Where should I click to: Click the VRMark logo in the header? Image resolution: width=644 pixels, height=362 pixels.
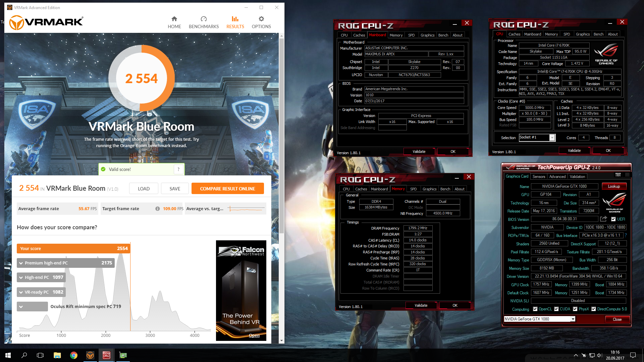46,22
